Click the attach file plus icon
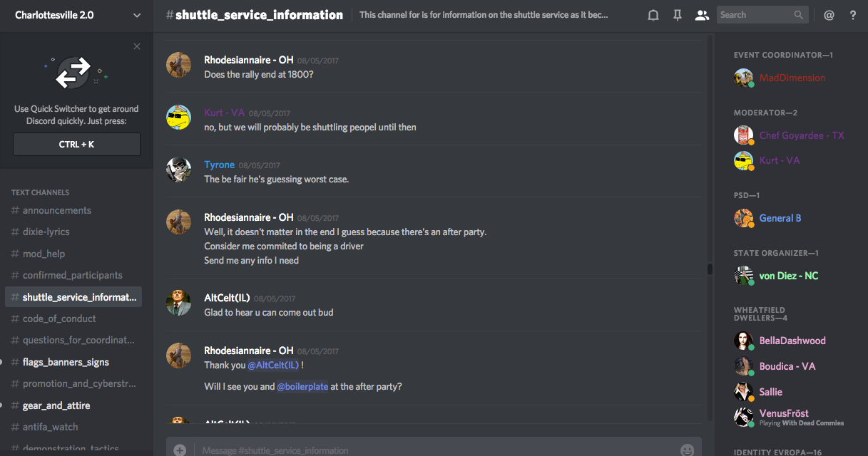Image resolution: width=868 pixels, height=456 pixels. [180, 450]
